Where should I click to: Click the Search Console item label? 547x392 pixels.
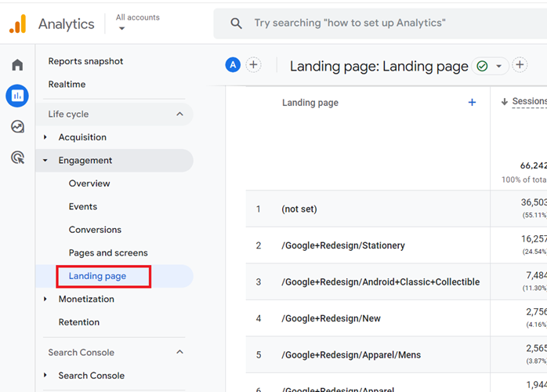point(92,376)
